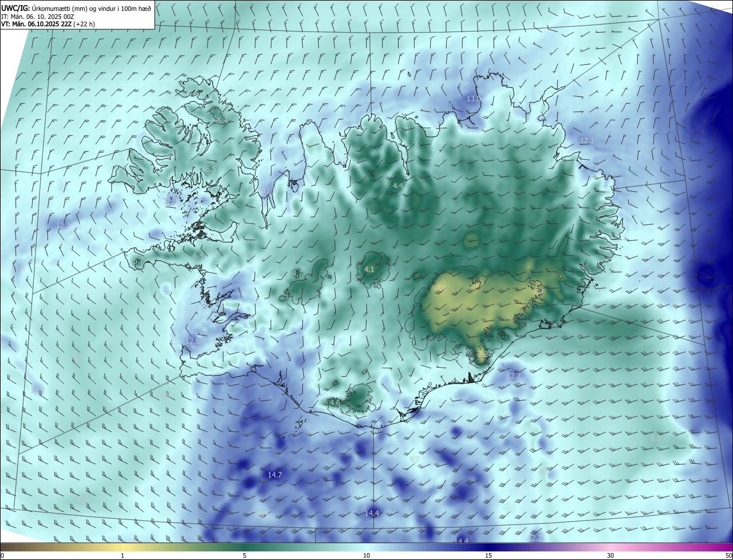Screen dimensions: 733x560
Task: Click the '4.4' value in northern Iceland
Action: (397, 186)
